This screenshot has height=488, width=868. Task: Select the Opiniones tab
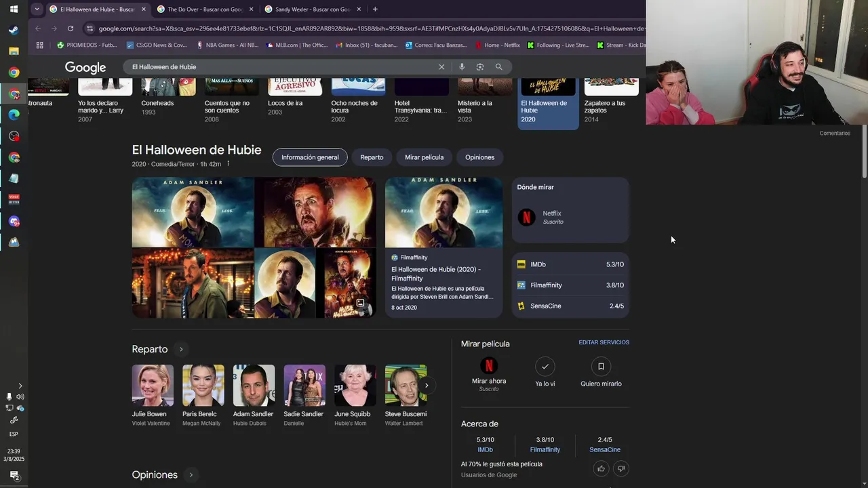(479, 157)
